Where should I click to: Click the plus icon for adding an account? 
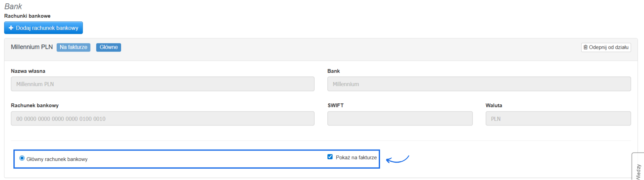11,28
